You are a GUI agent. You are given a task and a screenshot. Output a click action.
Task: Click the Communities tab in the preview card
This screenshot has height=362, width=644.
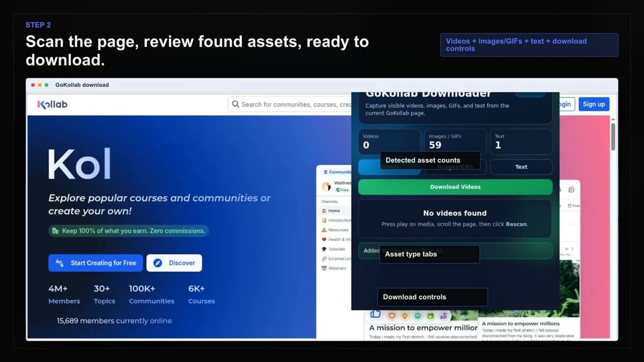[x=337, y=172]
